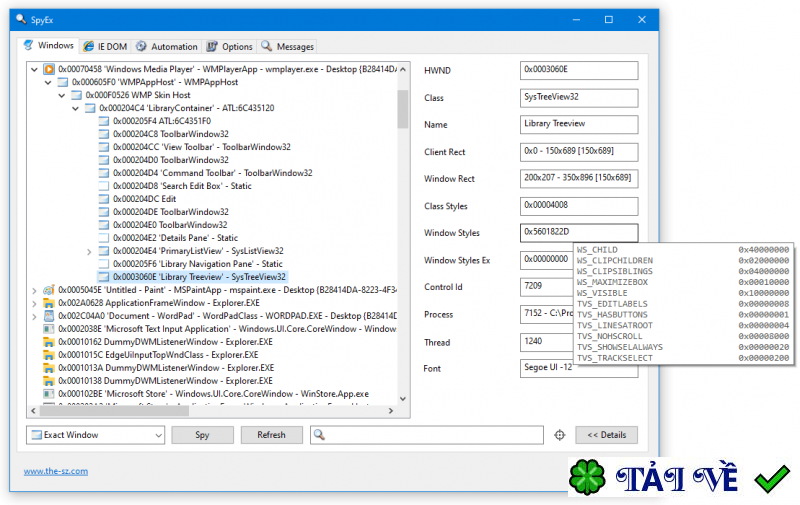The width and height of the screenshot is (800, 505).
Task: Click the green clover download icon
Action: 587,478
